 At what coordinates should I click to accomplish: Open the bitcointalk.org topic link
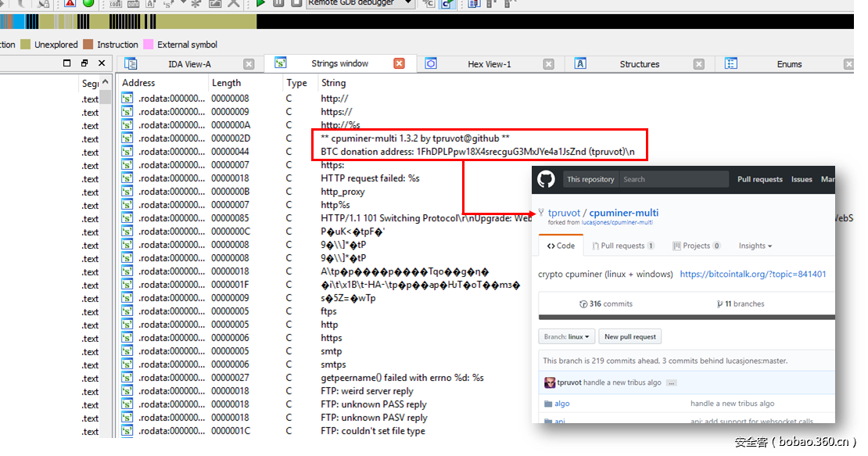(x=752, y=275)
